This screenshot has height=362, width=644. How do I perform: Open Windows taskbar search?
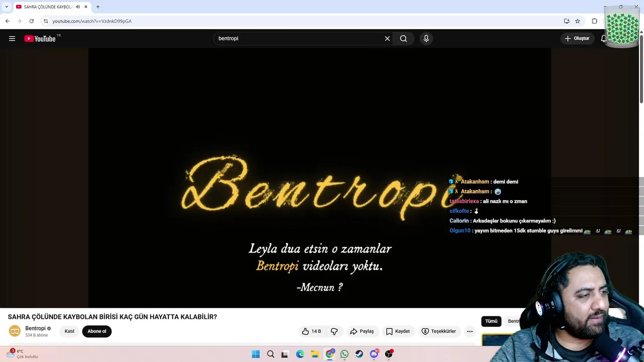click(x=271, y=354)
